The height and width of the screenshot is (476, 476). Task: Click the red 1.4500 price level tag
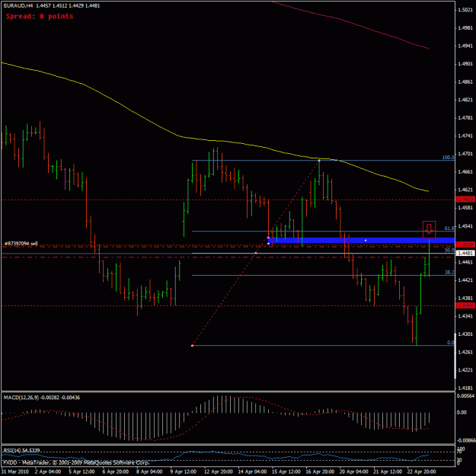(465, 244)
